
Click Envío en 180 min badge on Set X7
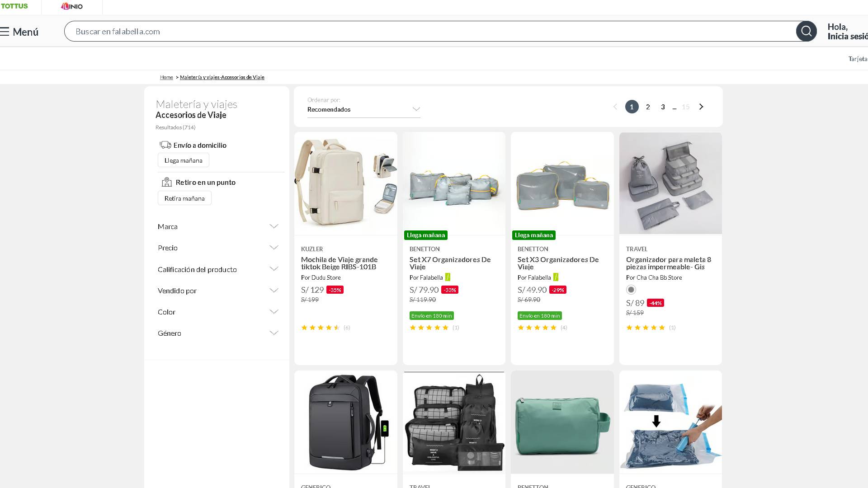[432, 316]
